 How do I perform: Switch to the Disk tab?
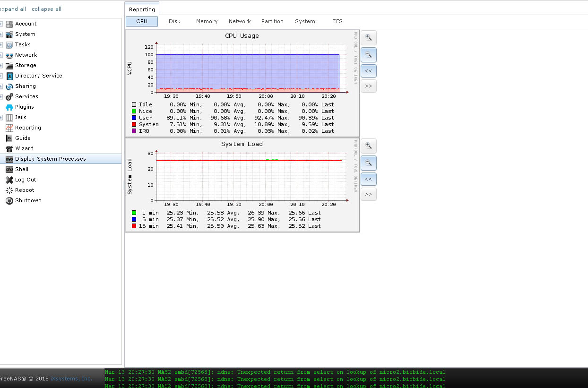(x=174, y=21)
